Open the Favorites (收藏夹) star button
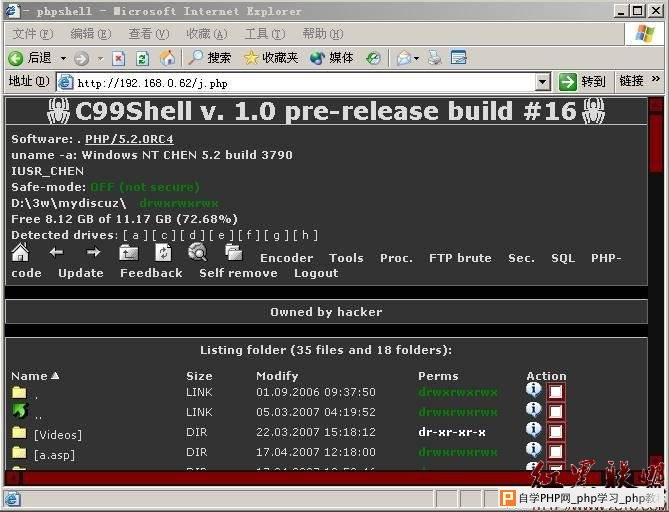 [271, 58]
